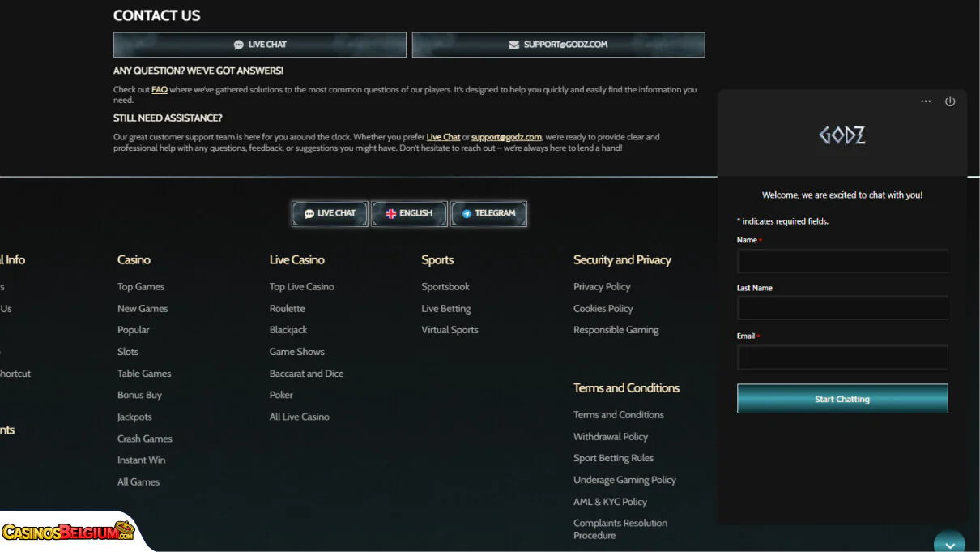Open the TELEGRAM button

click(x=489, y=213)
